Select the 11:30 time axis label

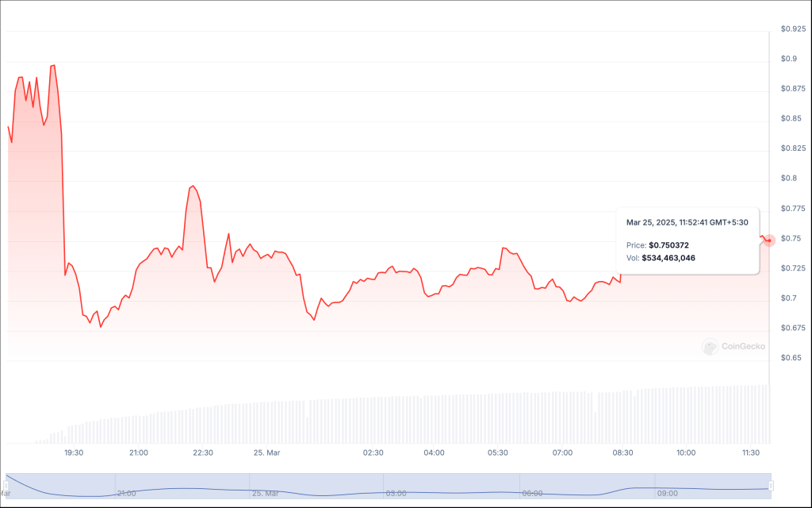750,452
